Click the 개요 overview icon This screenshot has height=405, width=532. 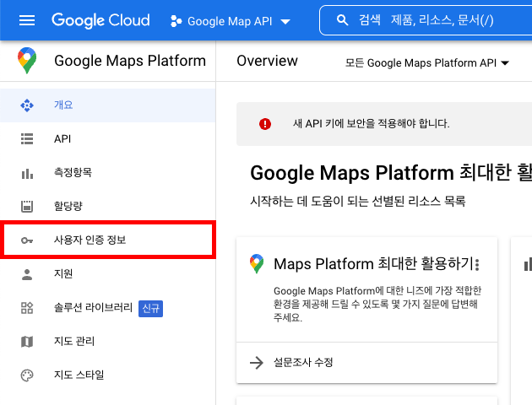[x=27, y=105]
